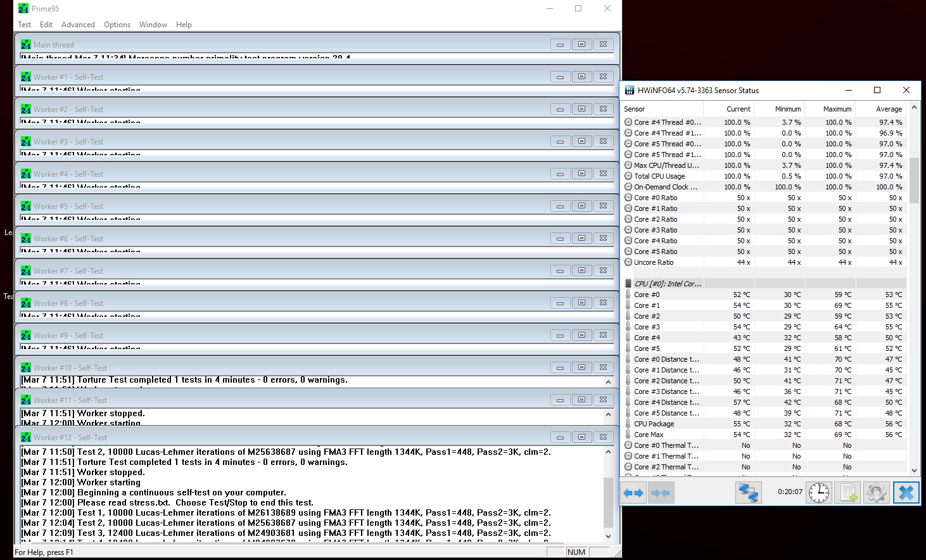Click the Maximum column header in HWiNFO
This screenshot has height=560, width=926.
click(830, 109)
